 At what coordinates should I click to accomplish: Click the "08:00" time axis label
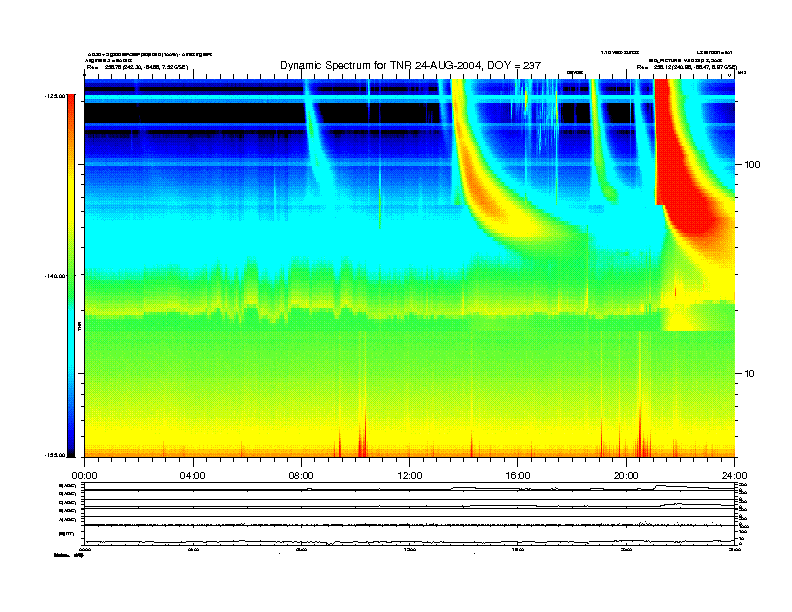301,476
